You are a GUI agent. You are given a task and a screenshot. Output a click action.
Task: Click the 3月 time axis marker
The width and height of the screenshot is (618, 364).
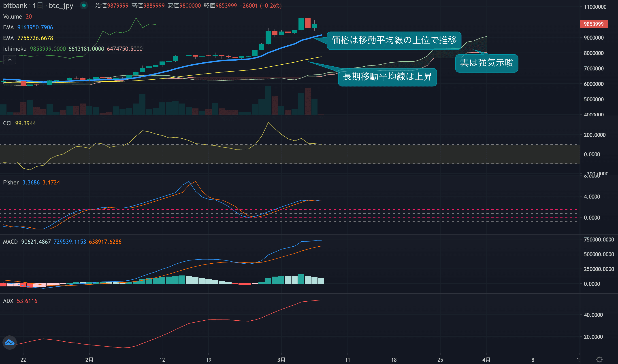281,360
